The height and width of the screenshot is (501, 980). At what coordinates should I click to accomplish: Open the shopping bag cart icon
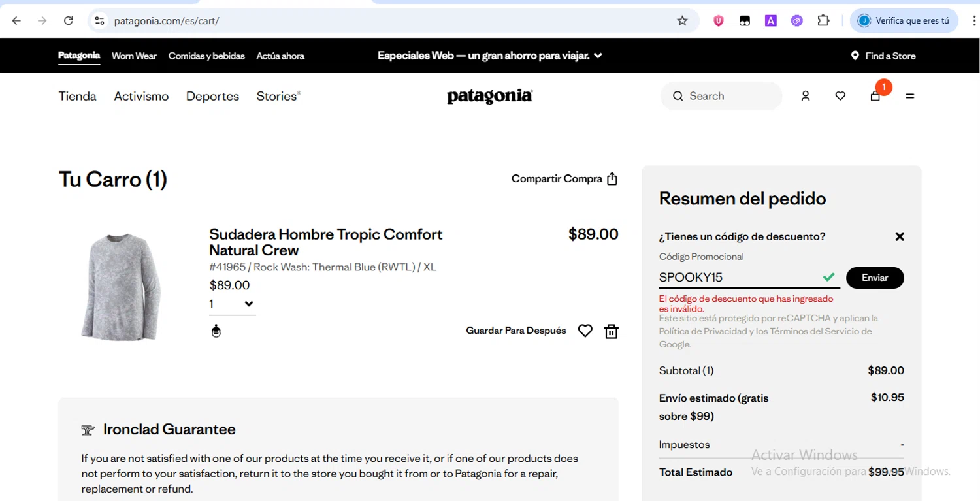click(875, 96)
